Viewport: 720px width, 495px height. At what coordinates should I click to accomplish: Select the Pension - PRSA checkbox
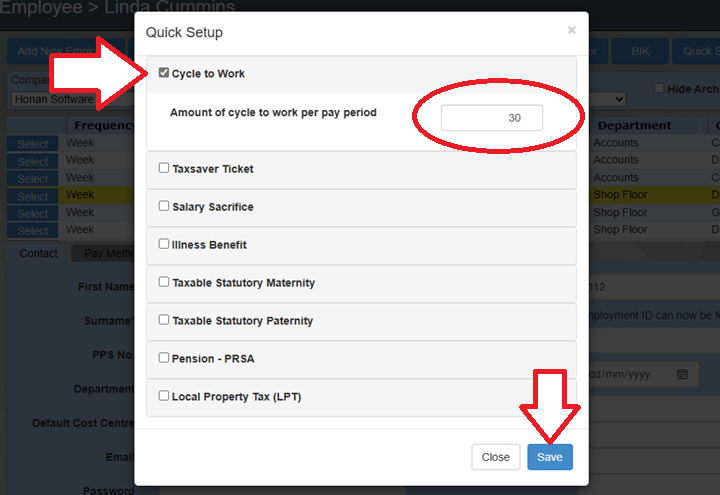point(164,358)
